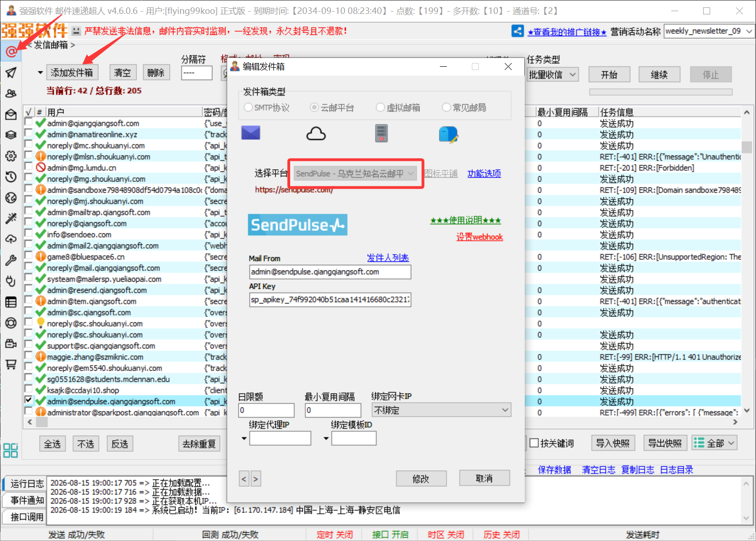Open the 批量收信 task type dropdown

553,75
